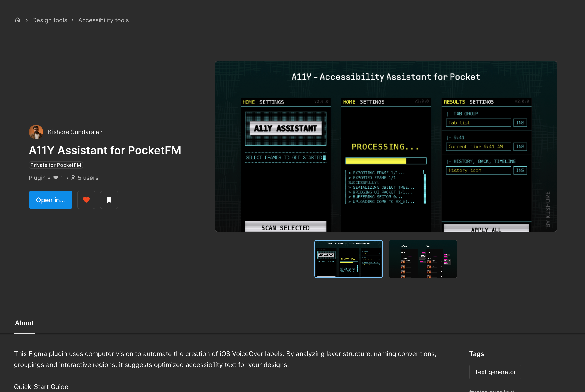Toggle the red heart like button
The image size is (585, 392).
(86, 200)
